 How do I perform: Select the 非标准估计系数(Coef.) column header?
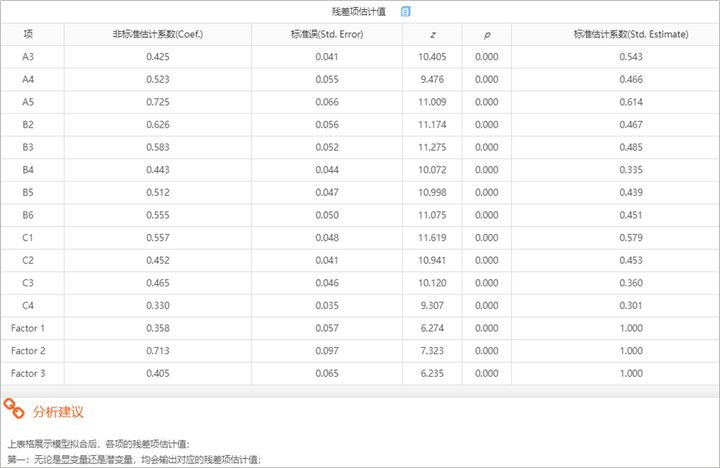pyautogui.click(x=158, y=34)
